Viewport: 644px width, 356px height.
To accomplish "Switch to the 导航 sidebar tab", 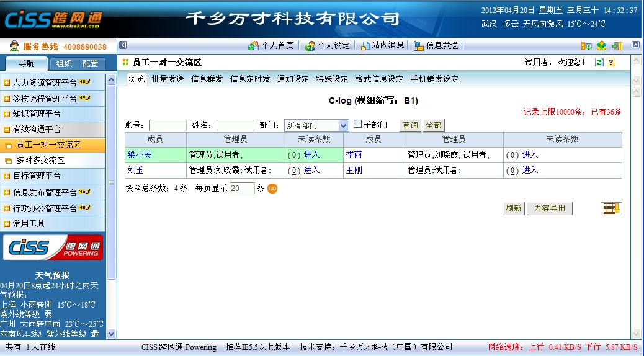I will (x=26, y=63).
